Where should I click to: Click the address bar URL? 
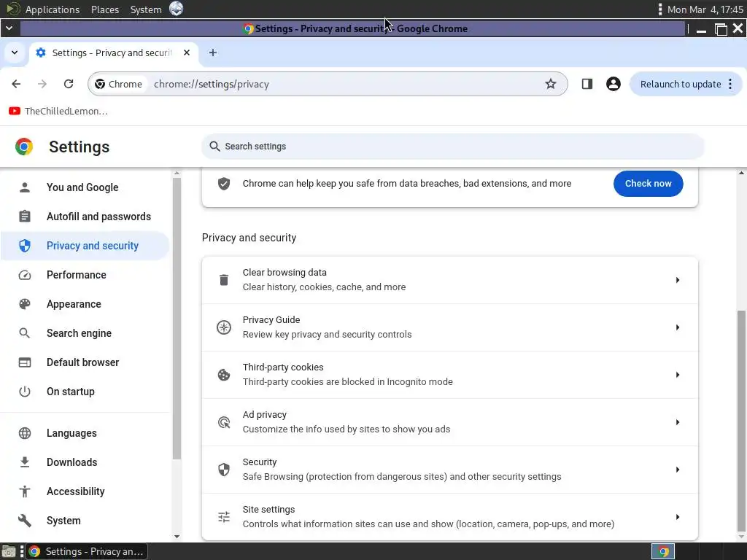[x=211, y=84]
